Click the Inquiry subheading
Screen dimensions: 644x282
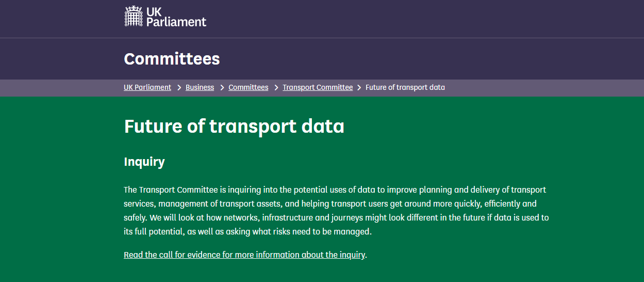coord(144,162)
